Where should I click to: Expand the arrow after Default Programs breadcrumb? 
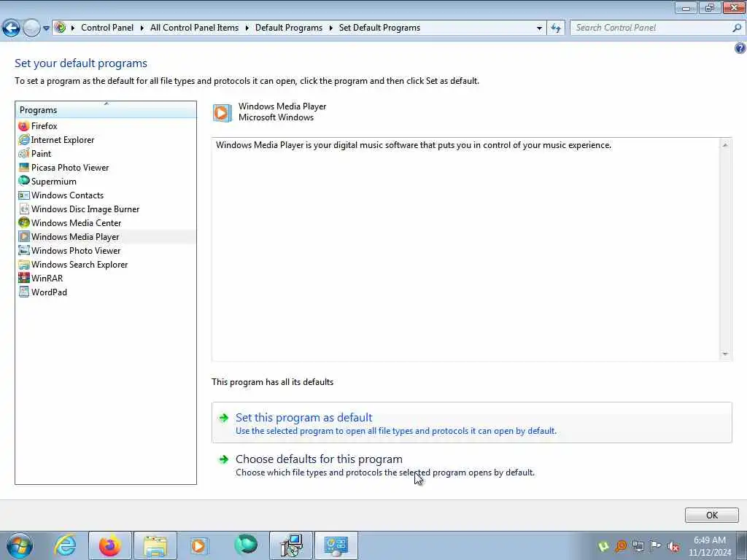pos(330,28)
